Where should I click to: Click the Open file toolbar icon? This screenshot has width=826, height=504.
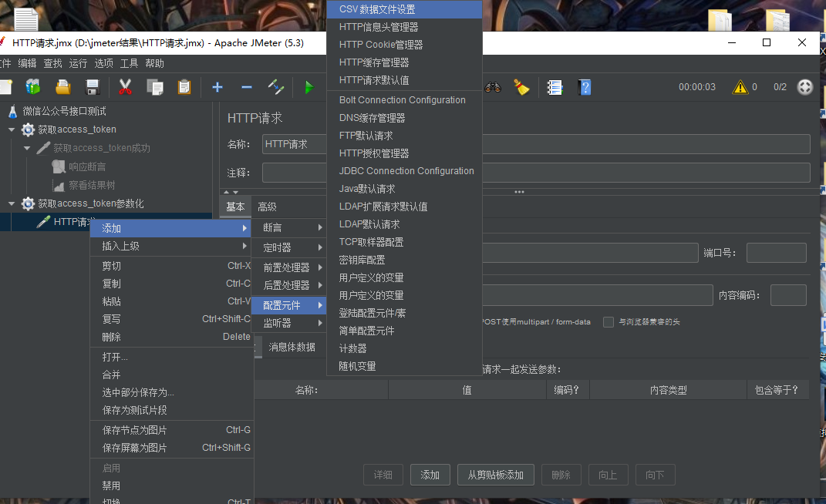coord(63,87)
